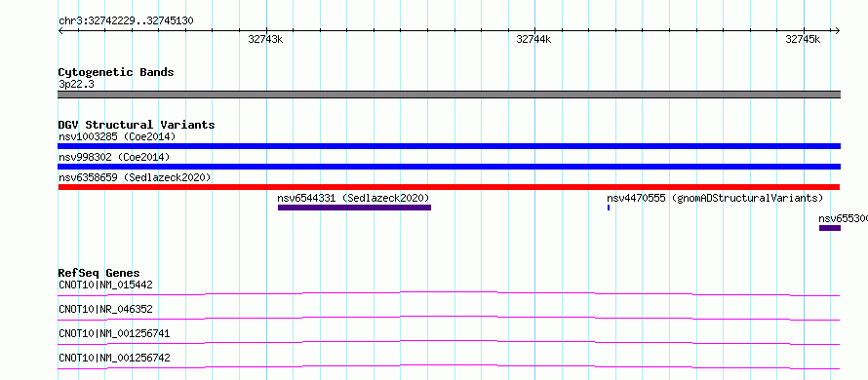Click the purple bar under nsv6553 label
868x380 pixels.
(x=830, y=228)
